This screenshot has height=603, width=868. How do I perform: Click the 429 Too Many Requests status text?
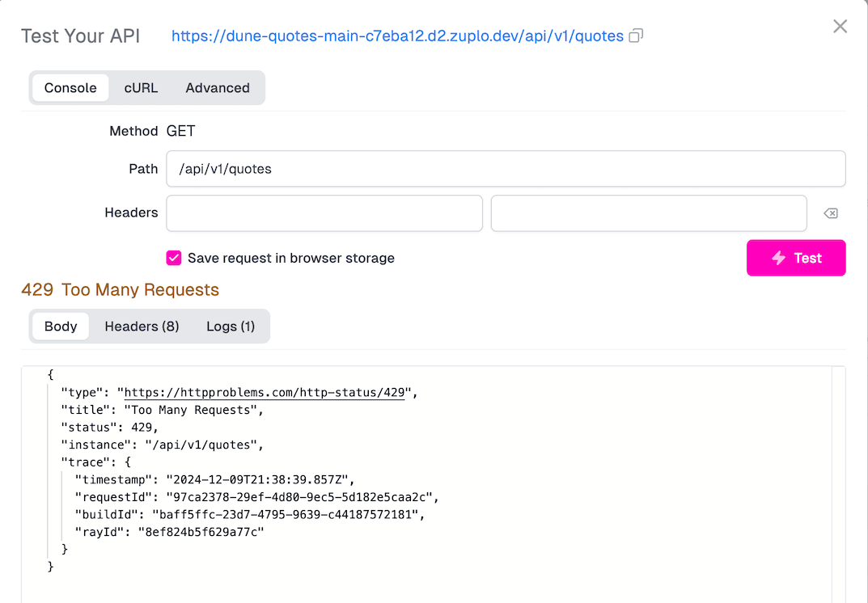[120, 288]
